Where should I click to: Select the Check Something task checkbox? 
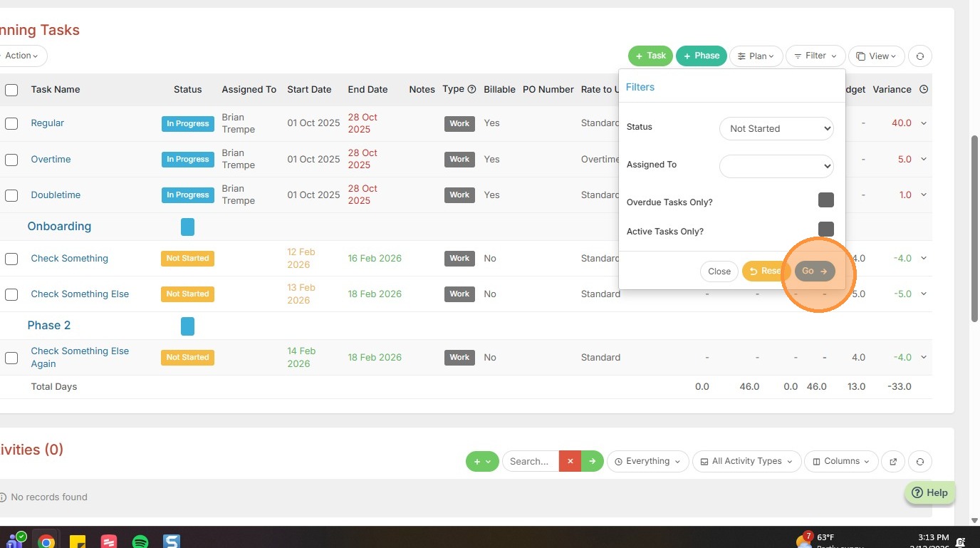click(11, 259)
